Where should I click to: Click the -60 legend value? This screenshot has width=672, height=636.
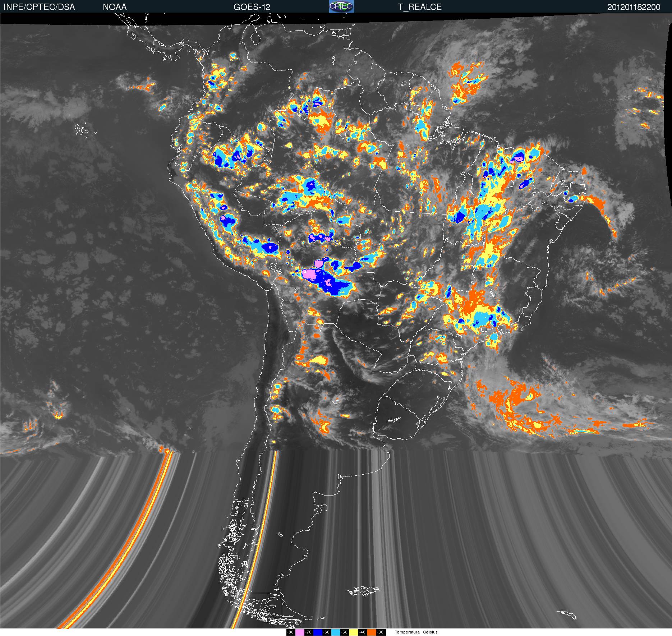click(326, 632)
